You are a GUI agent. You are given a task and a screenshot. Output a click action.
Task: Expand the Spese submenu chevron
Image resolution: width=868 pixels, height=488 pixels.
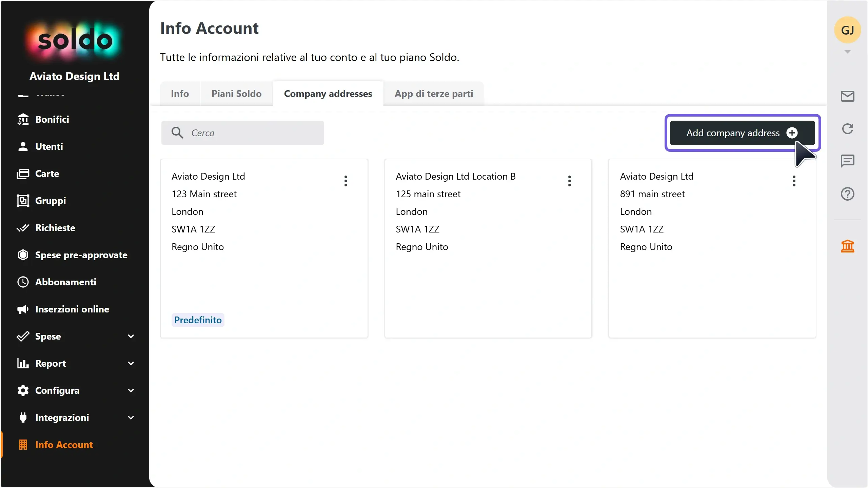click(131, 336)
